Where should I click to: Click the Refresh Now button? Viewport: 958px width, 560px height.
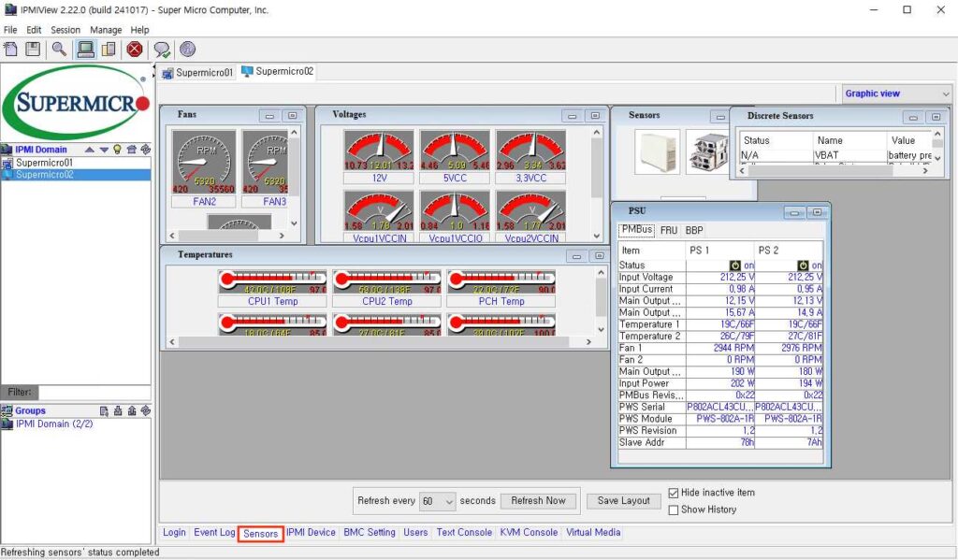[539, 501]
